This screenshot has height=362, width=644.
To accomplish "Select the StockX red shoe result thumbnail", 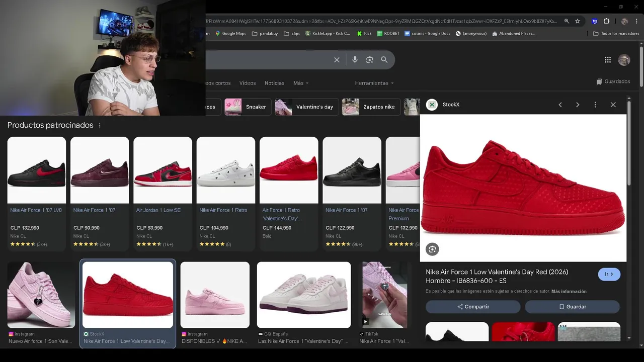I will click(x=128, y=295).
